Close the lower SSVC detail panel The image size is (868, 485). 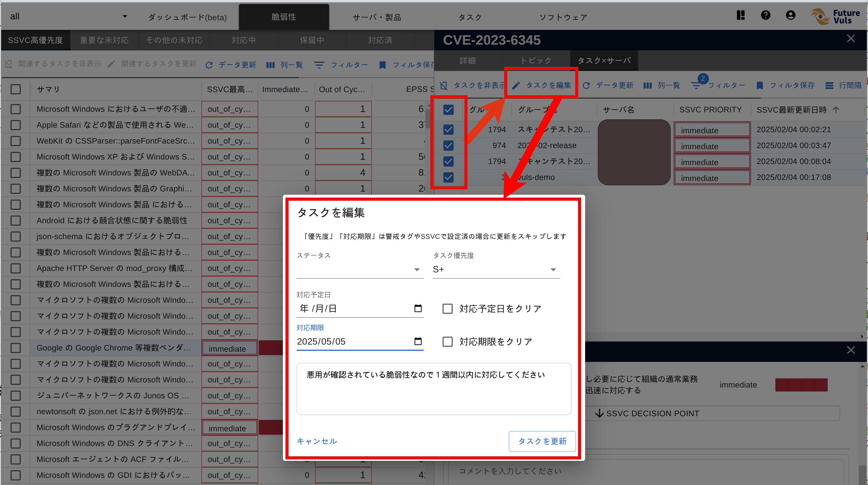tap(851, 350)
